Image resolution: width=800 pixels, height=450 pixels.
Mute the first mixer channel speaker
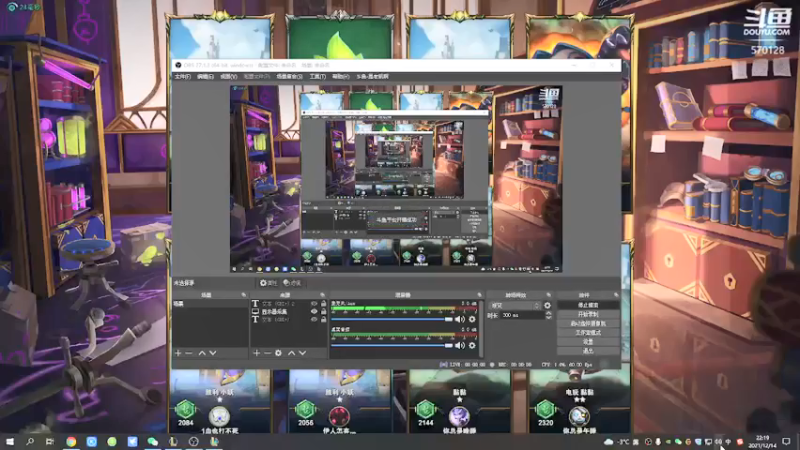[x=460, y=319]
